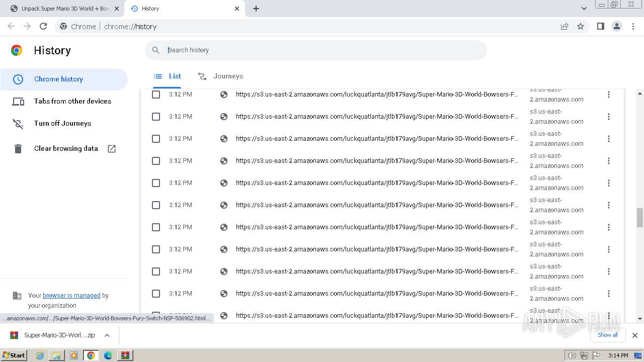
Task: Open a new tab with the plus button
Action: 256,9
